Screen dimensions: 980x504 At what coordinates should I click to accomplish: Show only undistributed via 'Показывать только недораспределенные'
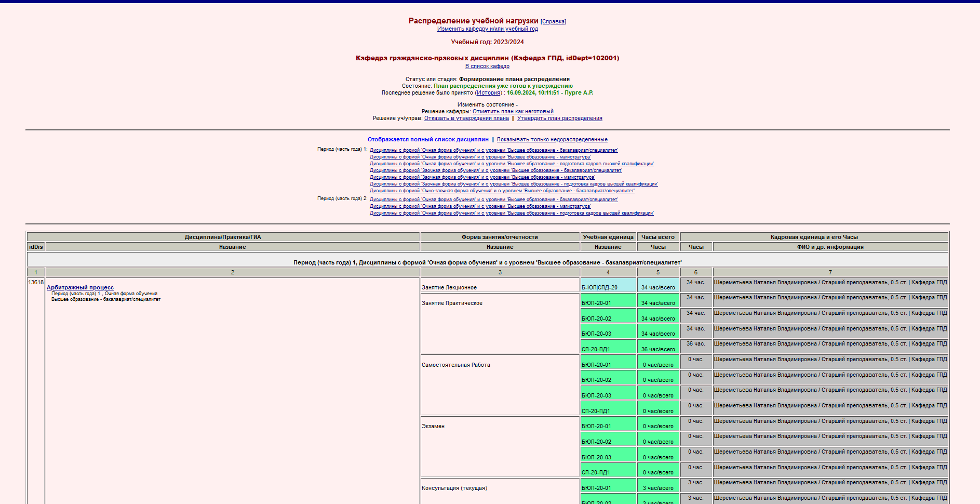click(552, 140)
